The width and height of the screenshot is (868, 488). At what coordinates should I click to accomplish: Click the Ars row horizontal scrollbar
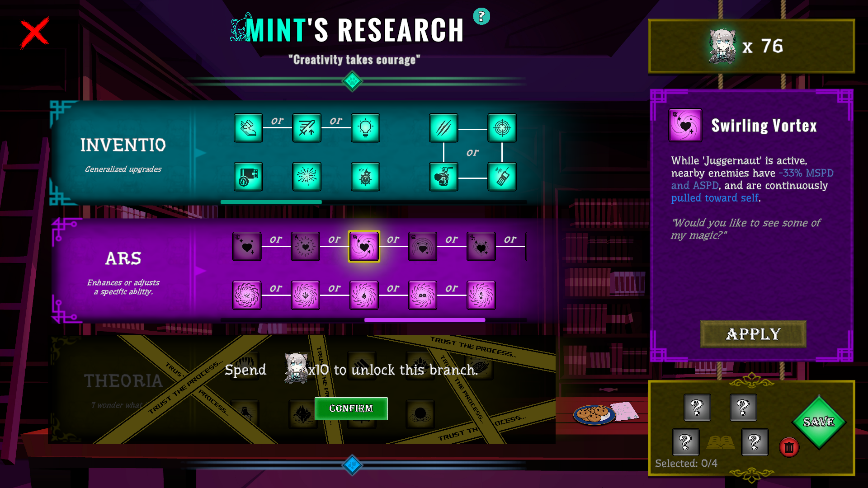(x=425, y=320)
